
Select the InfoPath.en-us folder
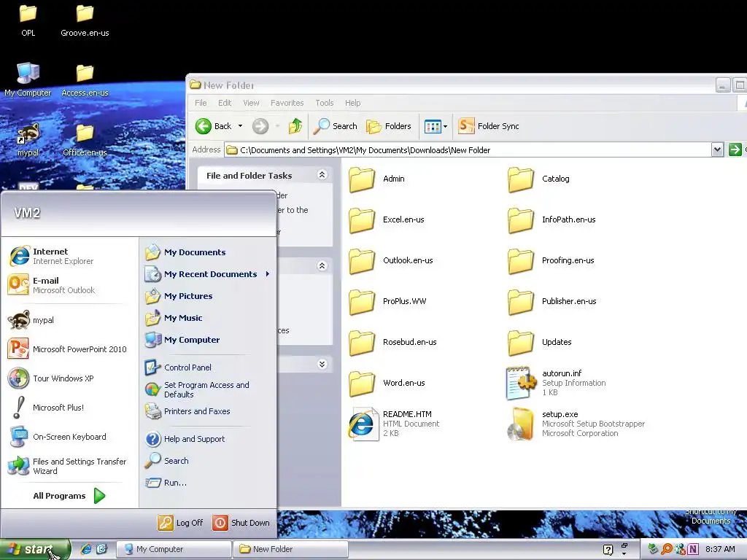pos(551,220)
